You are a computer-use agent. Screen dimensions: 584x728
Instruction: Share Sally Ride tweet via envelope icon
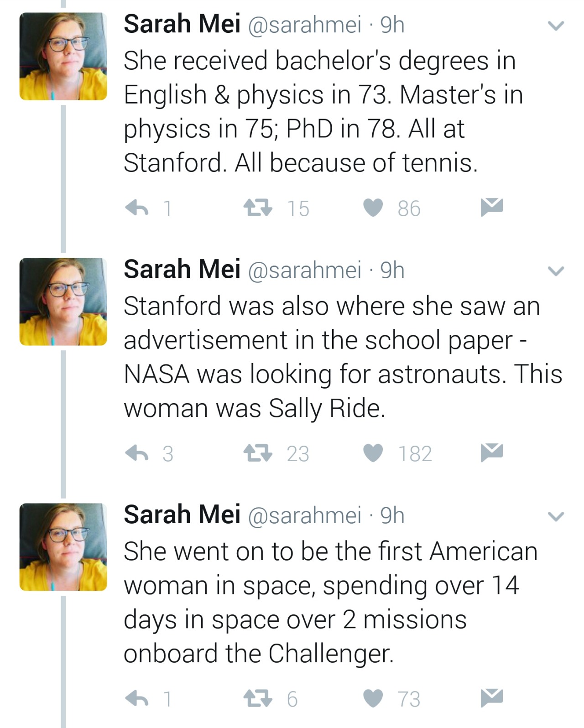click(491, 452)
